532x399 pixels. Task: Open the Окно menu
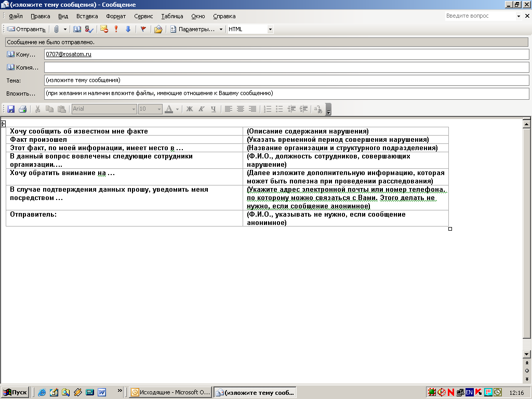[x=198, y=16]
